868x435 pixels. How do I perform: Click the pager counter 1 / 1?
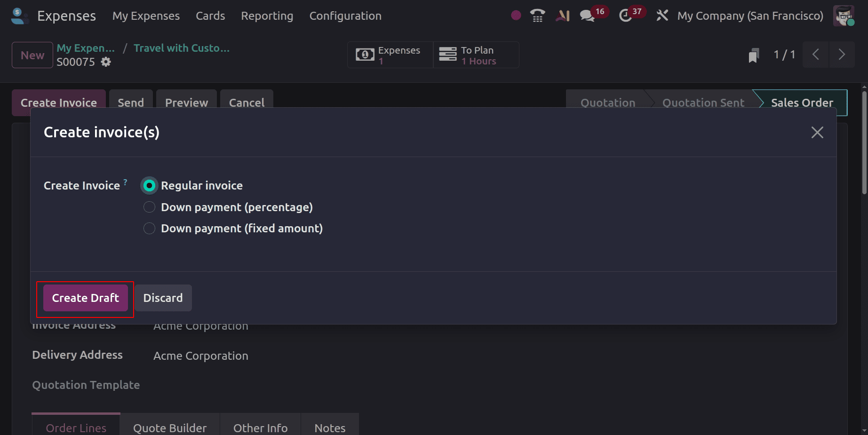(784, 55)
